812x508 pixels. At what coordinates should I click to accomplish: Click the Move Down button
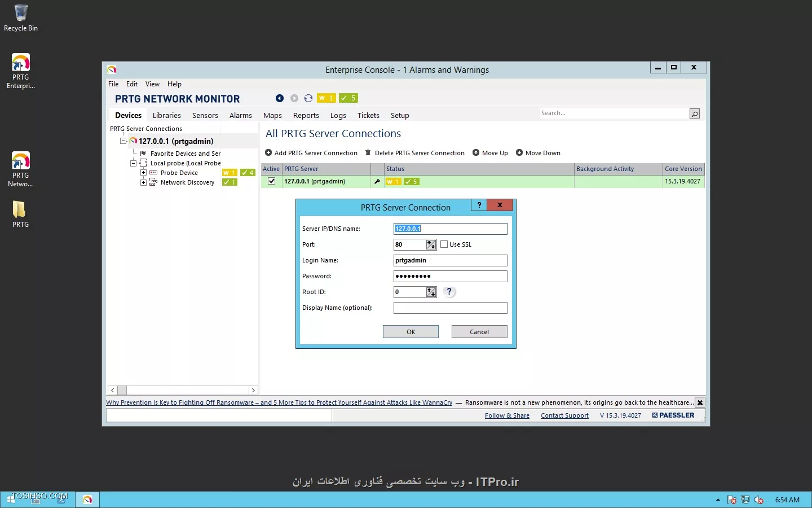tap(538, 153)
